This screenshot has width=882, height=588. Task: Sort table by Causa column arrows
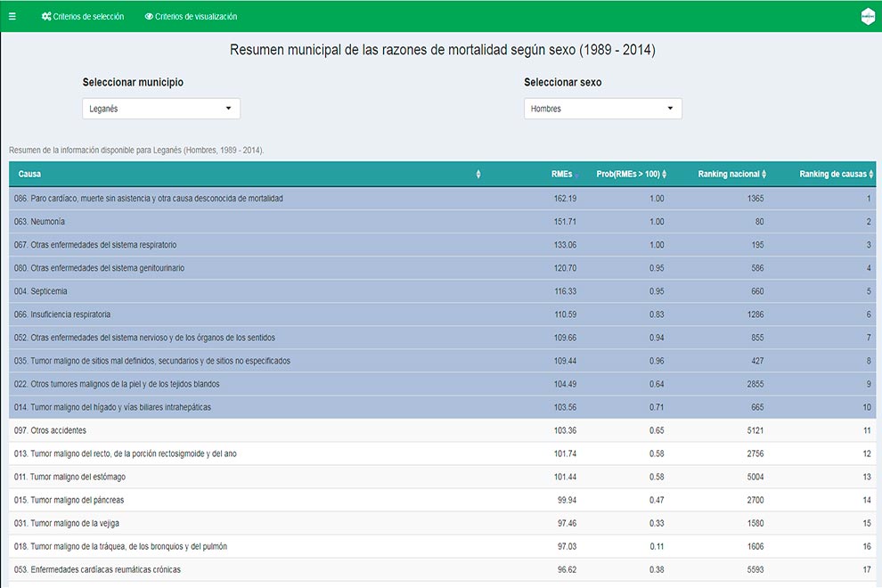pyautogui.click(x=478, y=175)
